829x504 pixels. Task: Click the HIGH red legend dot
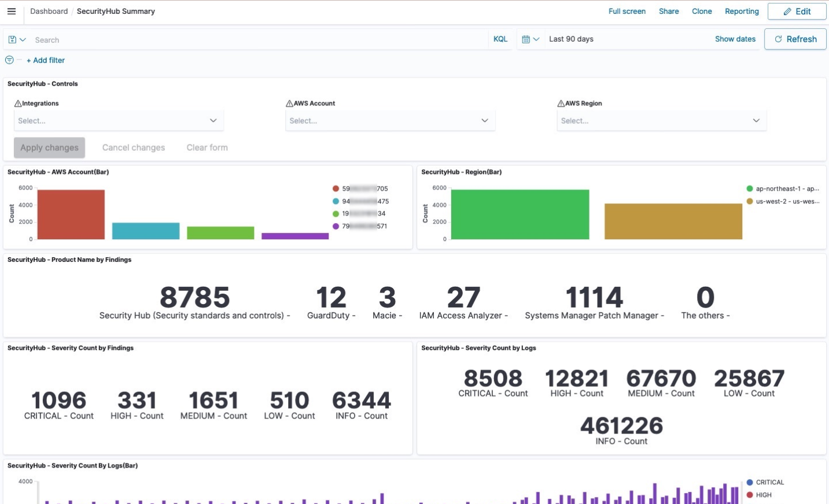[x=750, y=495]
